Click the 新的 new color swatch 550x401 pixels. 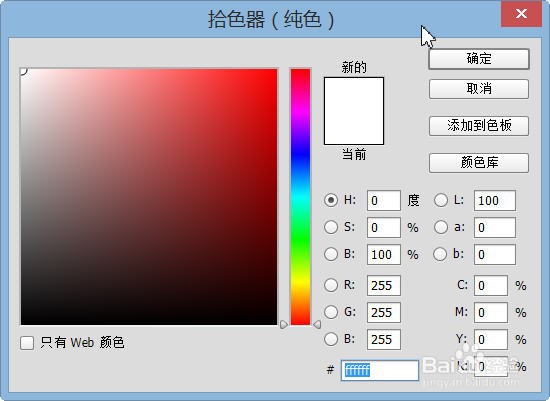[x=354, y=94]
